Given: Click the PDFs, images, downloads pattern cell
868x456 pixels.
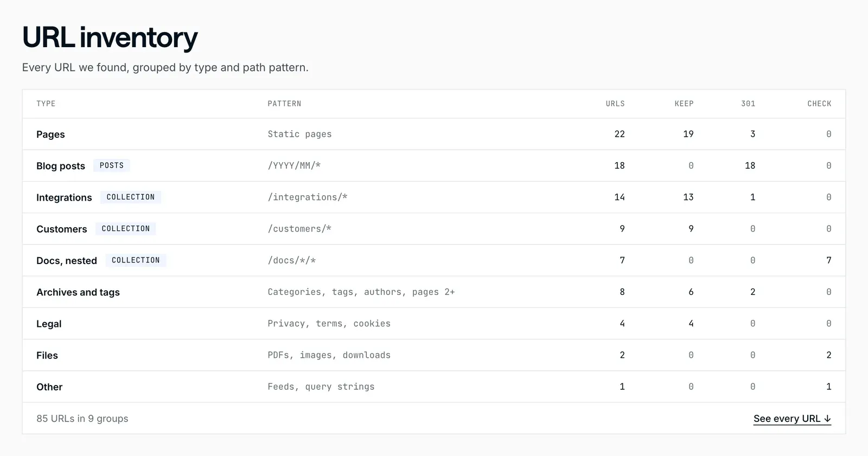Looking at the screenshot, I should (329, 355).
